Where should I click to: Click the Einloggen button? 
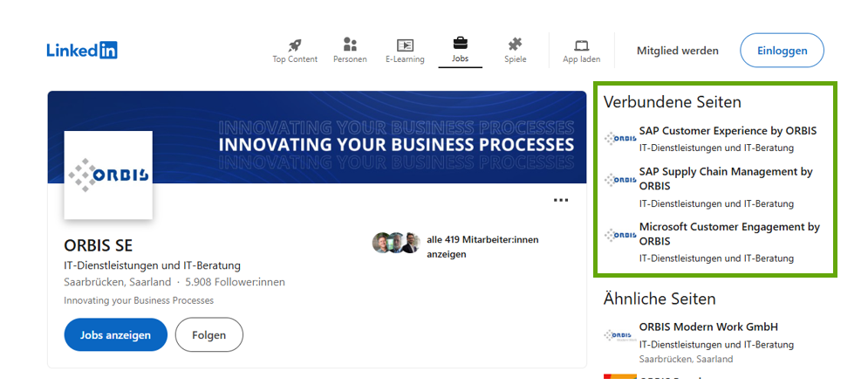[782, 51]
